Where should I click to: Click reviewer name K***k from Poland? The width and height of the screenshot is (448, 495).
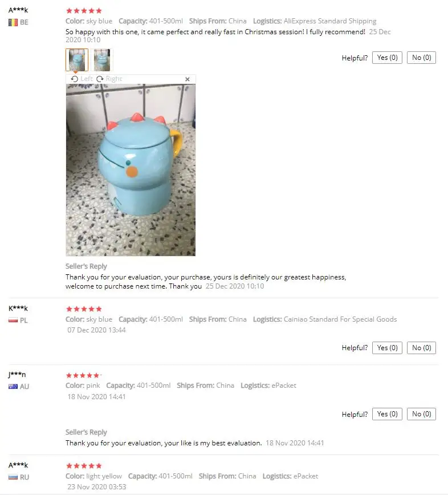(x=18, y=309)
